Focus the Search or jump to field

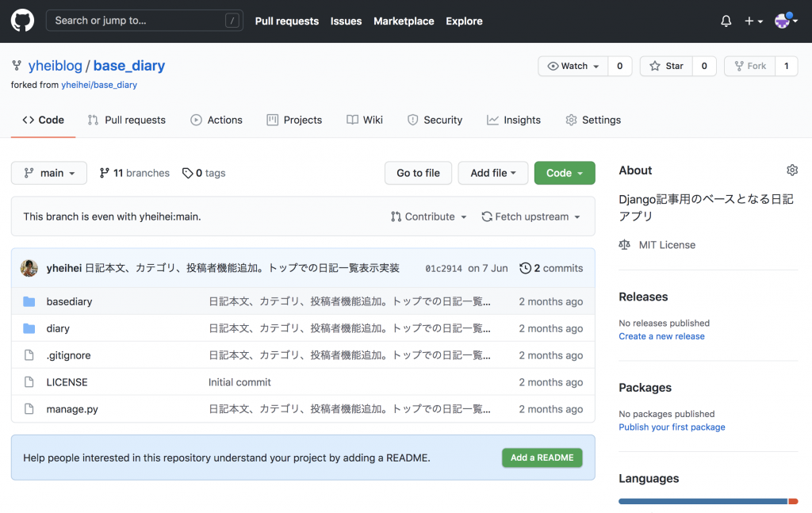144,21
